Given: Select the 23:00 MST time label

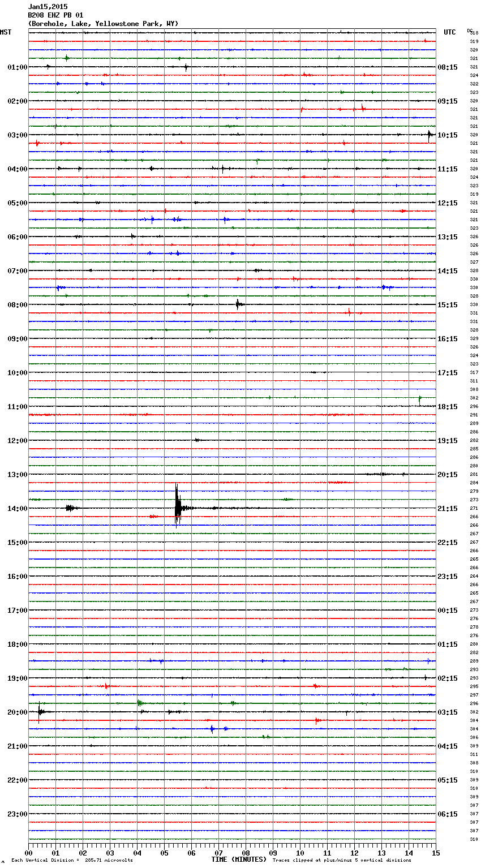Looking at the screenshot, I should click(x=18, y=814).
